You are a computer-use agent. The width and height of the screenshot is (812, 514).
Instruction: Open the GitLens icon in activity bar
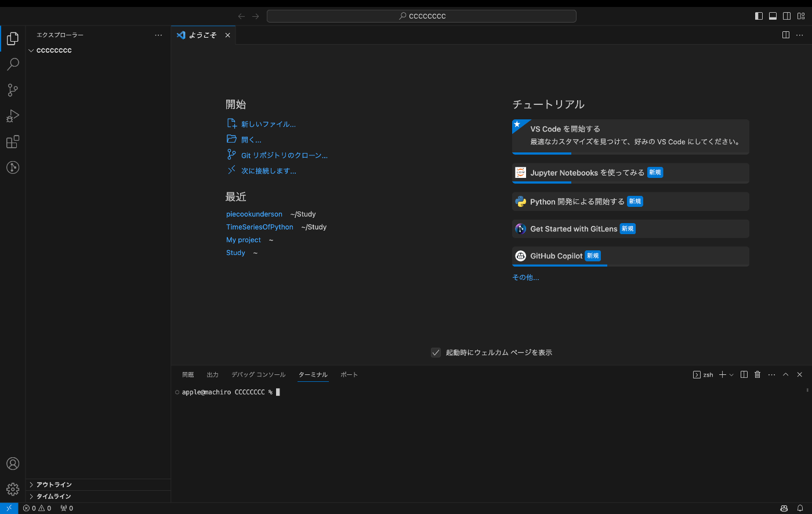tap(13, 167)
